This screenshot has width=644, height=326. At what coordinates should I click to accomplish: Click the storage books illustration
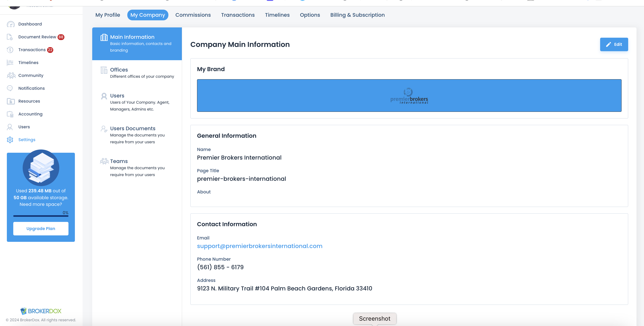(41, 168)
